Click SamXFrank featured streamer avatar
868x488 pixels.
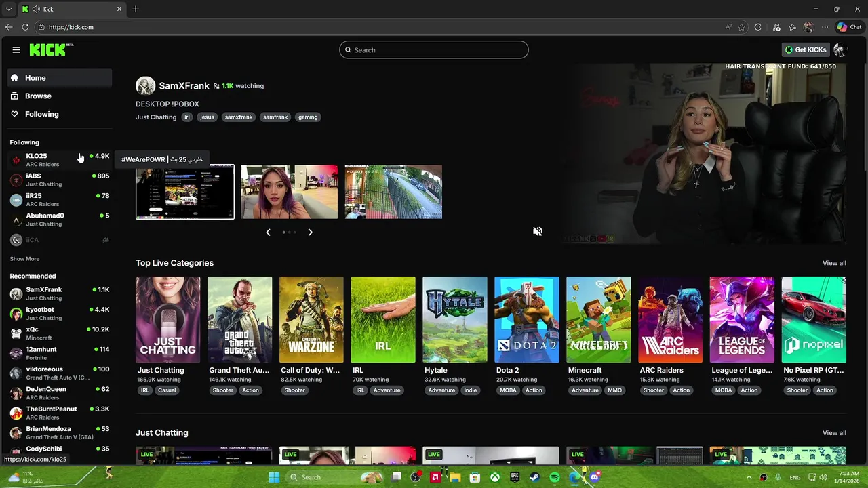point(145,86)
